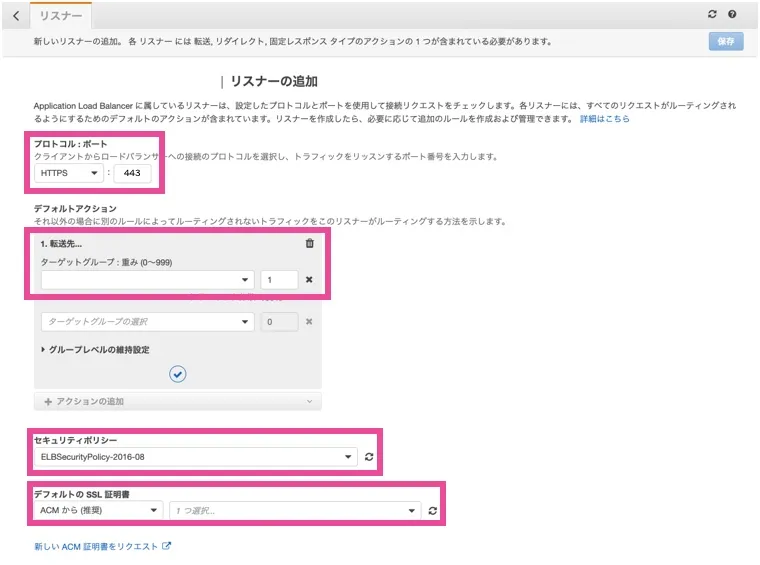
Task: Click the 保存 save button
Action: coord(726,41)
